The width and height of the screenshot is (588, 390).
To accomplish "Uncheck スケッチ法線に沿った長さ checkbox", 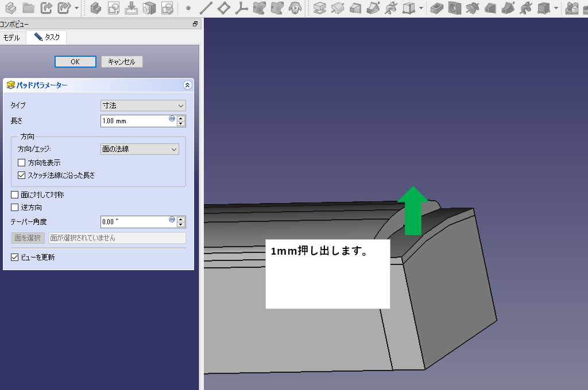I will 22,175.
